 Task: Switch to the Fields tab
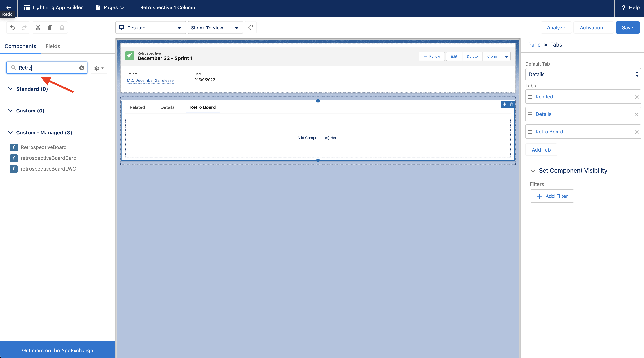click(52, 46)
